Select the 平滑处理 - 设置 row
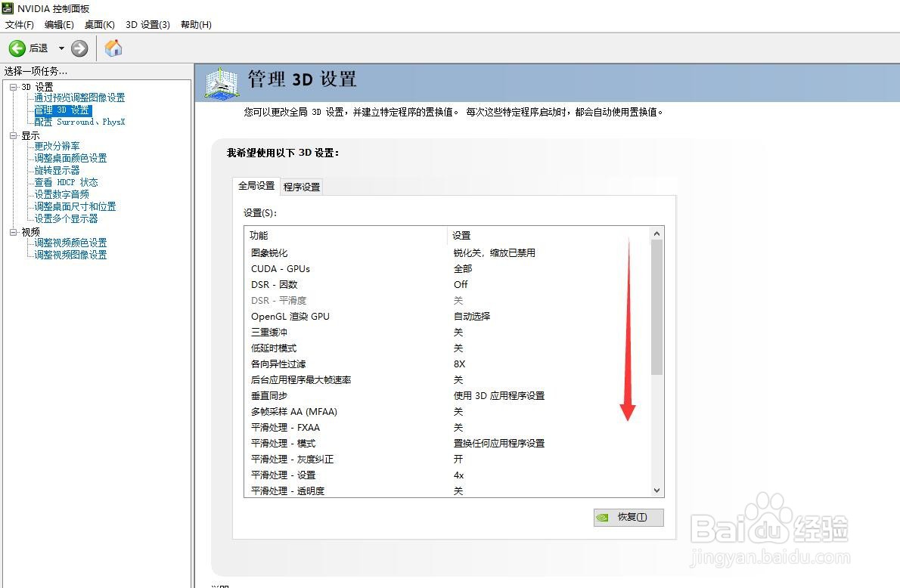The height and width of the screenshot is (588, 900). 447,475
